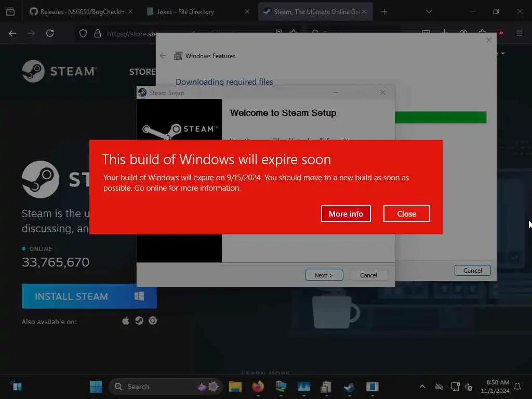Show hidden system tray icons
Screen dimensions: 532x399
422,387
